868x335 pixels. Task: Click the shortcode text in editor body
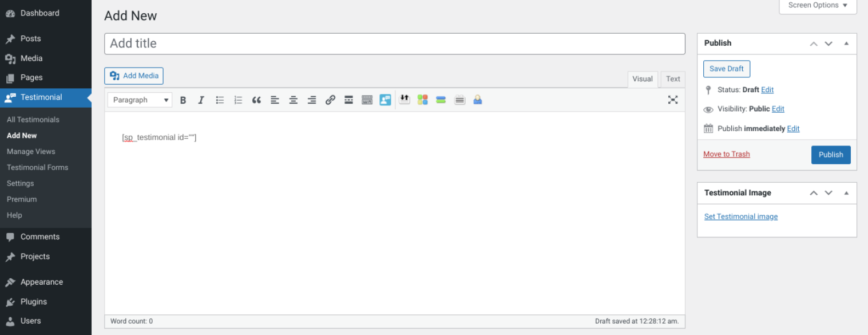click(159, 137)
